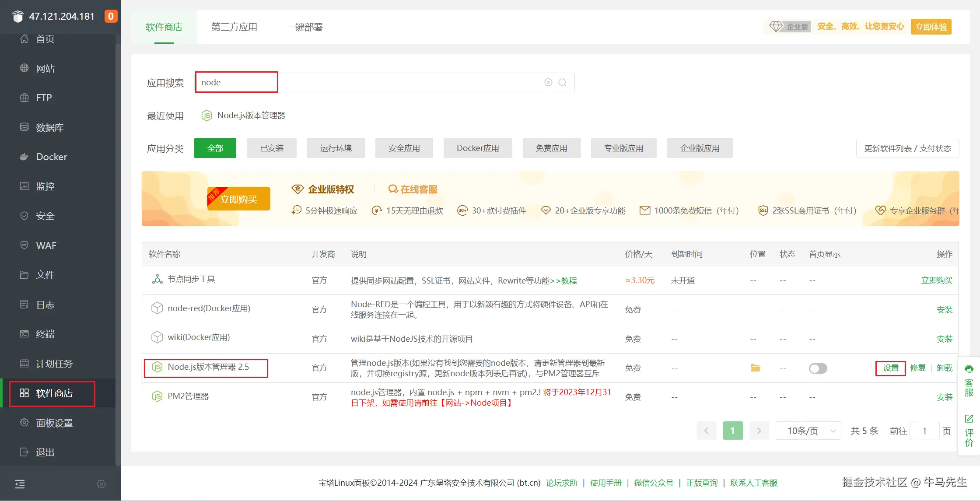This screenshot has width=980, height=501.
Task: Click the page number jump field
Action: point(924,431)
